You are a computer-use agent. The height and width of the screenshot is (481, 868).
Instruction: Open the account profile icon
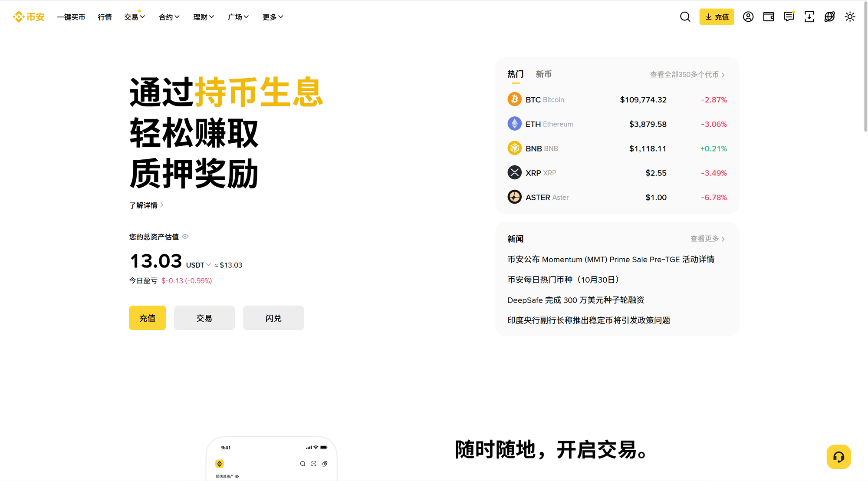coord(748,16)
